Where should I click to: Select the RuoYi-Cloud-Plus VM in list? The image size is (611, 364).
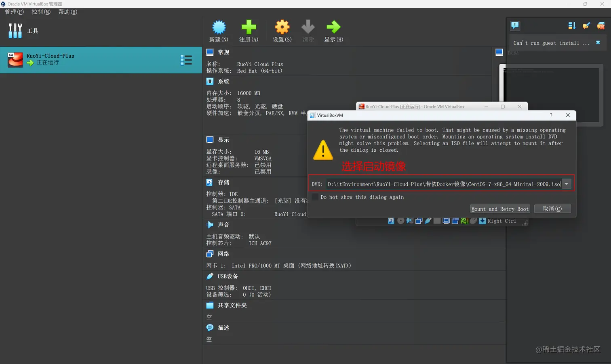tap(101, 60)
